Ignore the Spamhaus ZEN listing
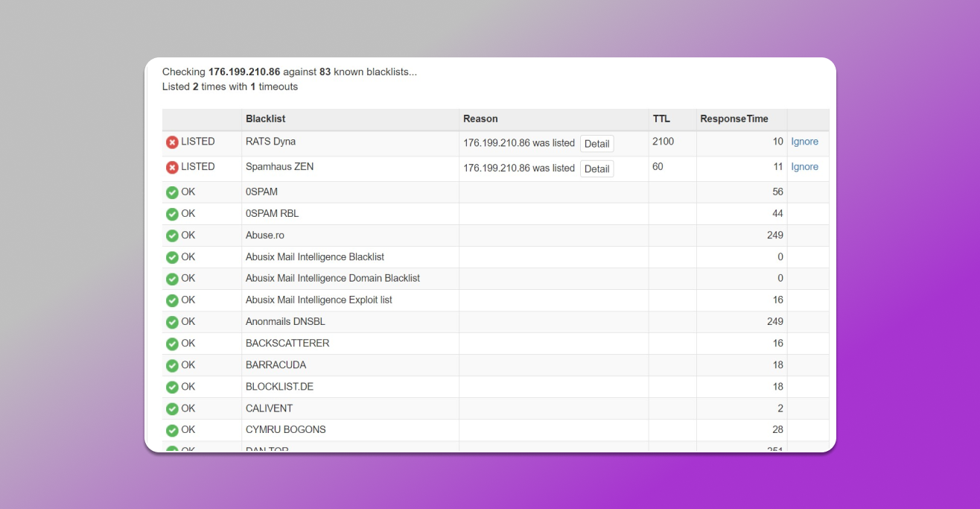Screen dimensions: 980x509 click(x=804, y=167)
